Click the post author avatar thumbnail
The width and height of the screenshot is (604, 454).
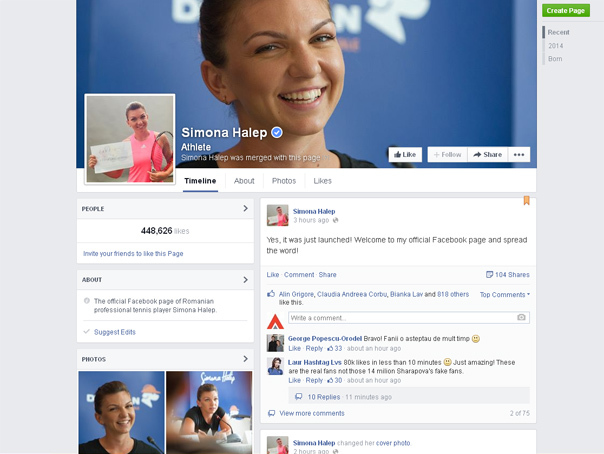[277, 215]
